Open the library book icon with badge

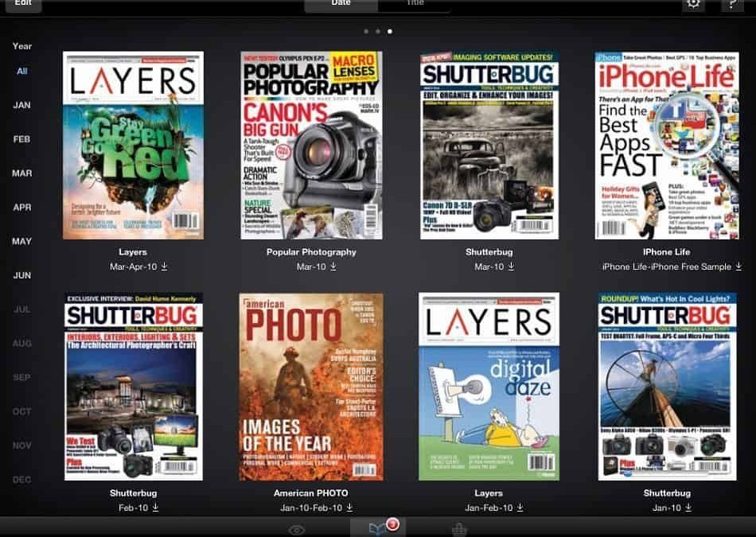click(x=378, y=529)
